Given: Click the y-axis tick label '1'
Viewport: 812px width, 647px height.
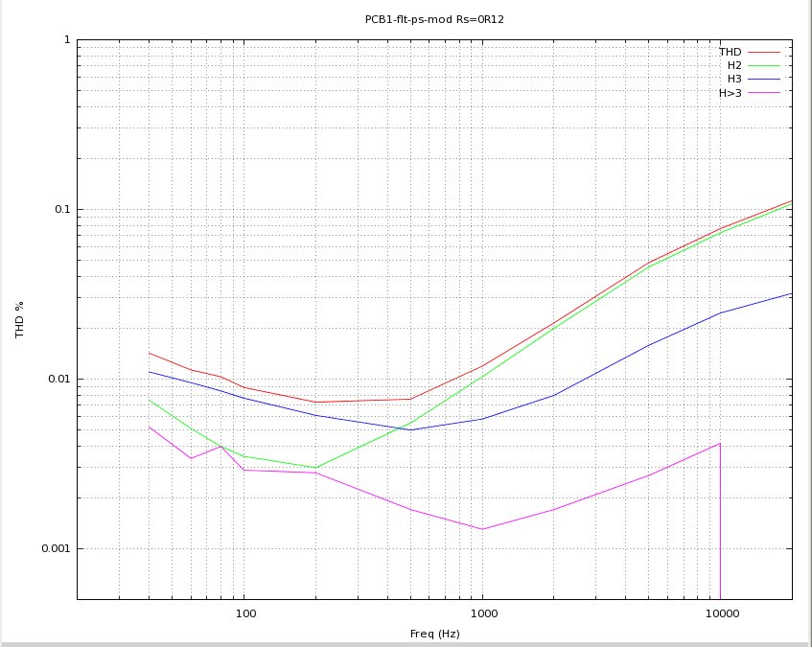Looking at the screenshot, I should (67, 39).
